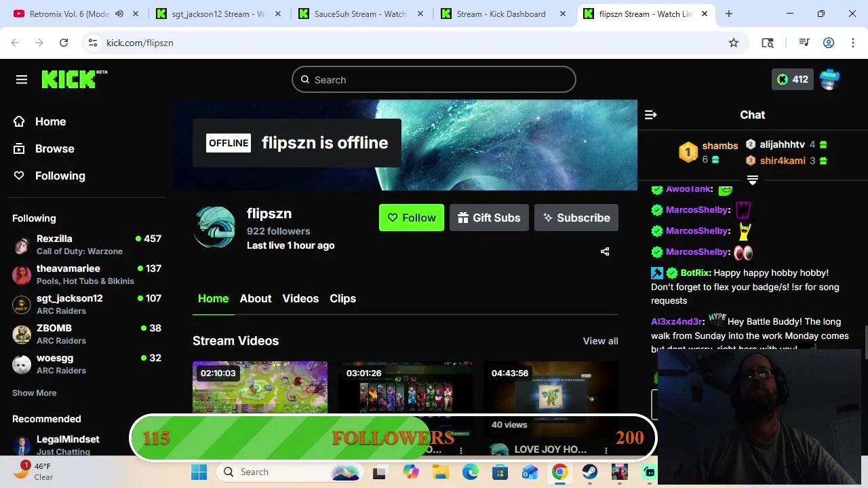The width and height of the screenshot is (868, 488).
Task: Click the Windows taskbar search box
Action: coord(291,472)
